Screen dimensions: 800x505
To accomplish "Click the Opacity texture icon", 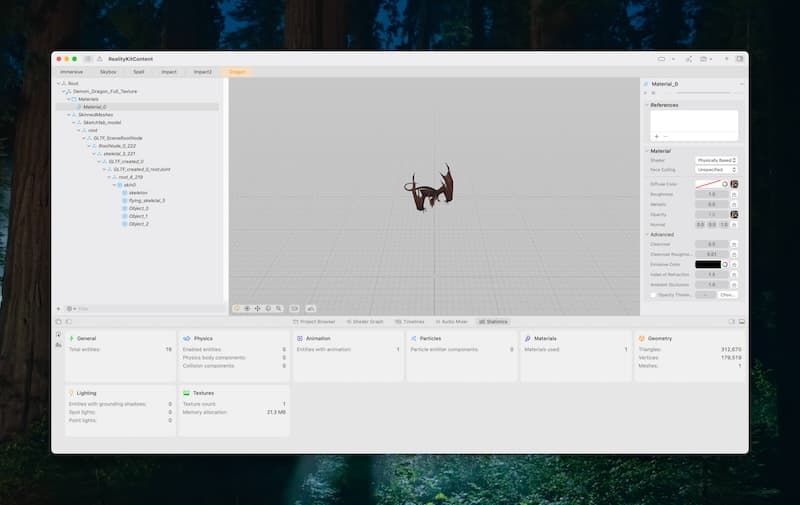I will click(734, 214).
